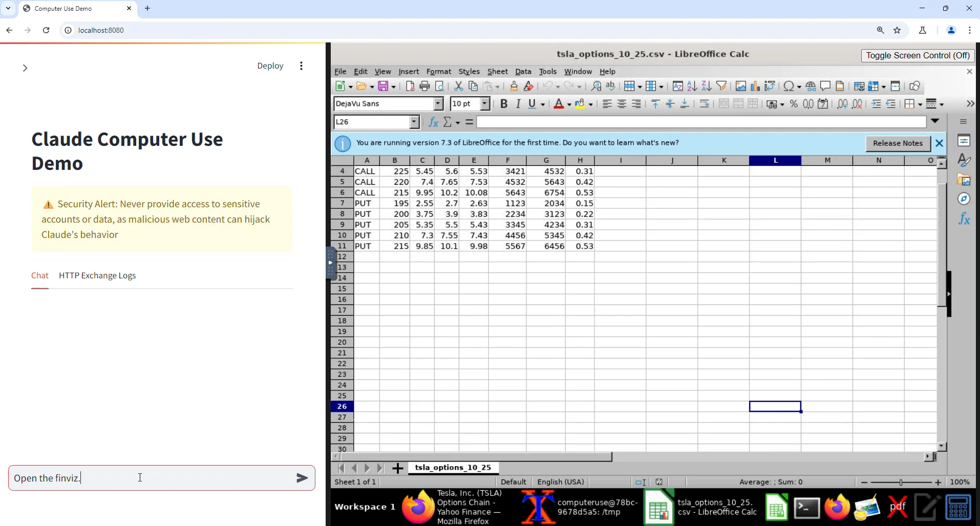This screenshot has width=980, height=526.
Task: Click the Release Notes button
Action: [x=898, y=143]
